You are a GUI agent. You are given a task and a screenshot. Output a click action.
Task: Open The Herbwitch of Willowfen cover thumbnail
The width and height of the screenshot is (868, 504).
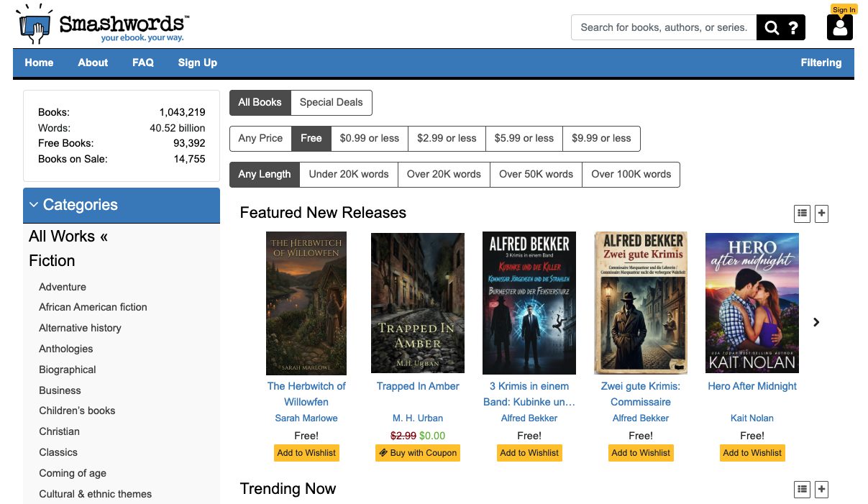point(306,302)
